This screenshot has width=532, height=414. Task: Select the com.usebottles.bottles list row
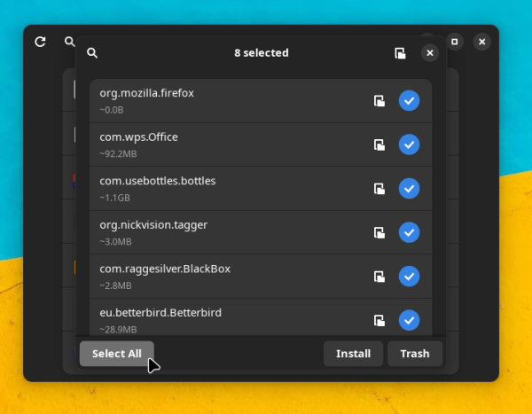(222, 189)
